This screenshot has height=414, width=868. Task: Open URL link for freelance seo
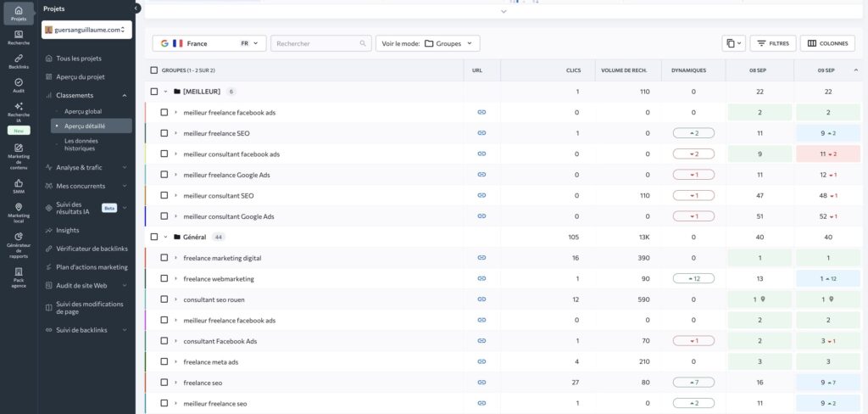click(481, 383)
